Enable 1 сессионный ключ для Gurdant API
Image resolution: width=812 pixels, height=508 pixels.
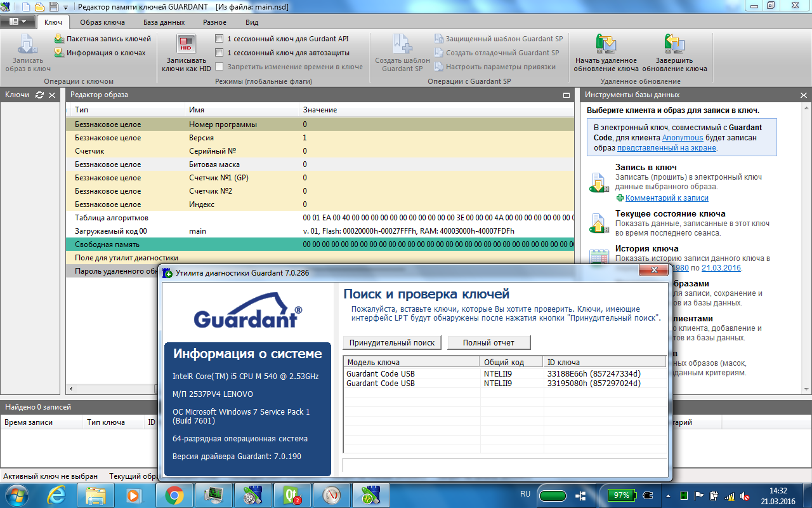219,39
